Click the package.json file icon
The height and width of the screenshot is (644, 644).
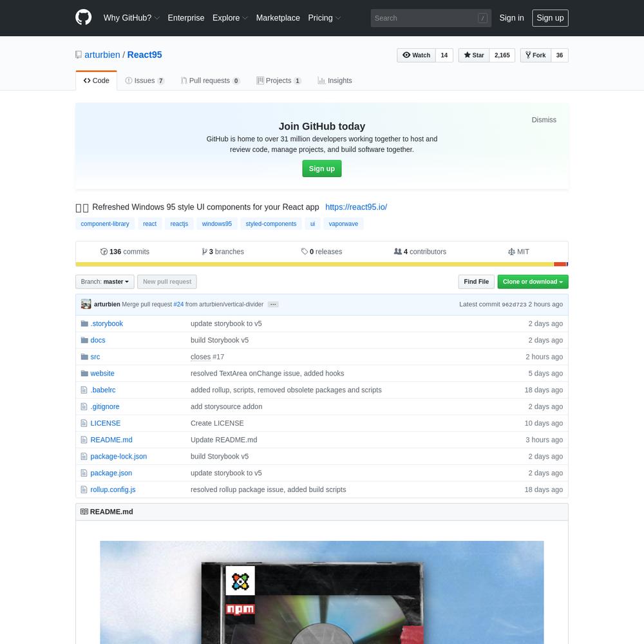click(x=84, y=473)
